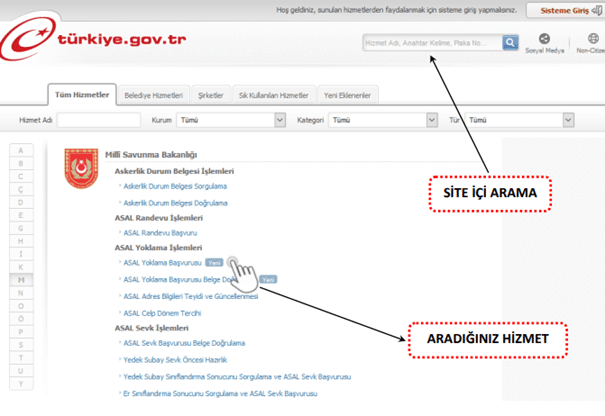Open Yedek Subay Sınıflandırma Sonucunu Sorgulama link

237,377
